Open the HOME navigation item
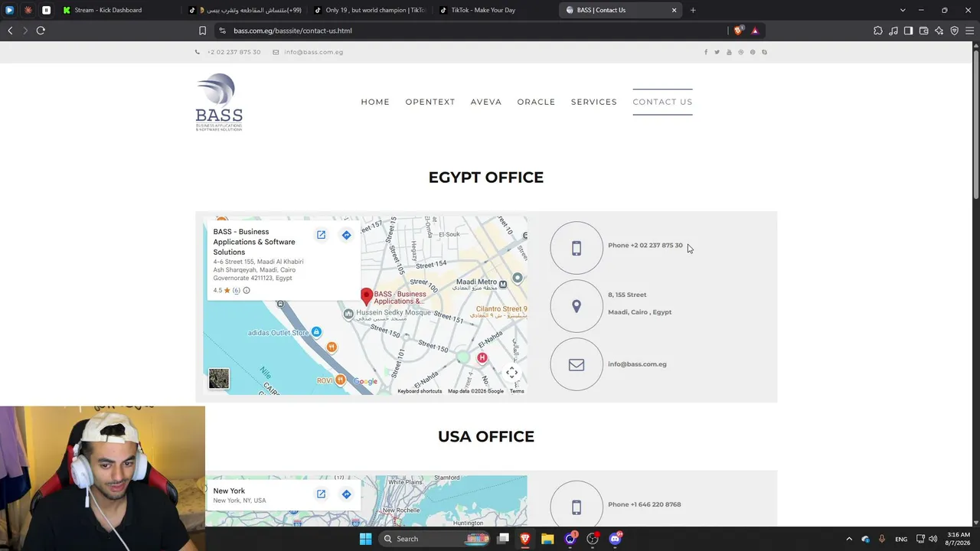 click(x=375, y=102)
